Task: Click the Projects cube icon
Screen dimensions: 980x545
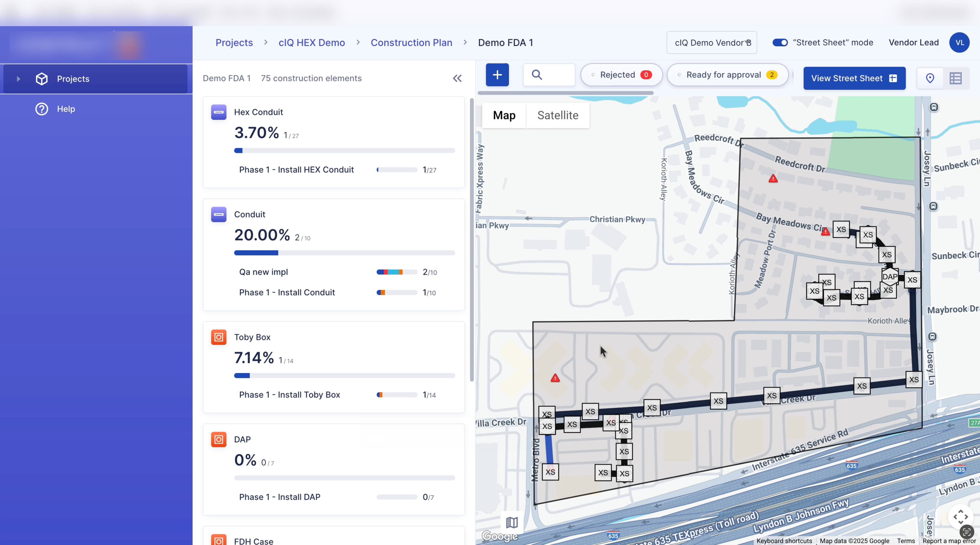Action: tap(42, 79)
